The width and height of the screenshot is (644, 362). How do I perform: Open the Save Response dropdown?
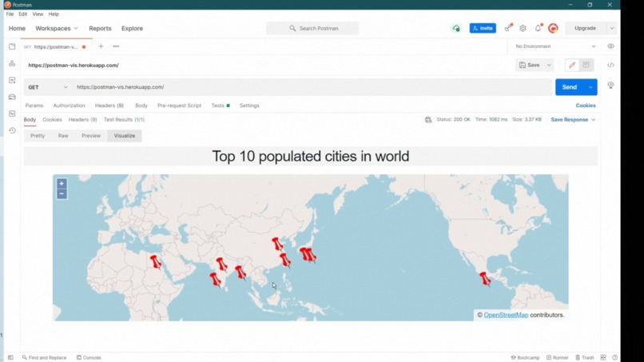573,120
